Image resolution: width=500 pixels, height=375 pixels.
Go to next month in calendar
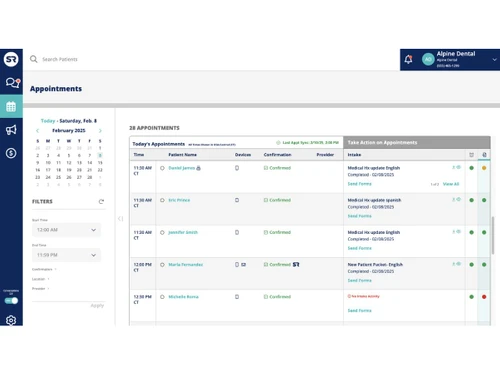(x=100, y=130)
